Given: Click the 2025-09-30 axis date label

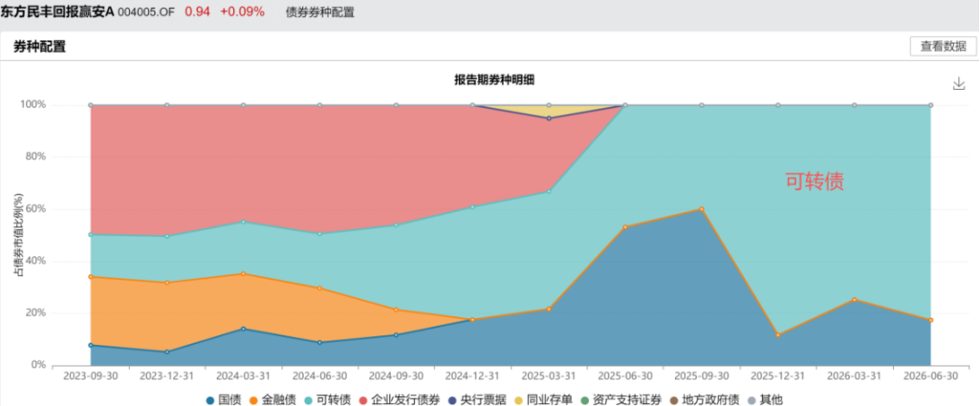Looking at the screenshot, I should coord(701,376).
